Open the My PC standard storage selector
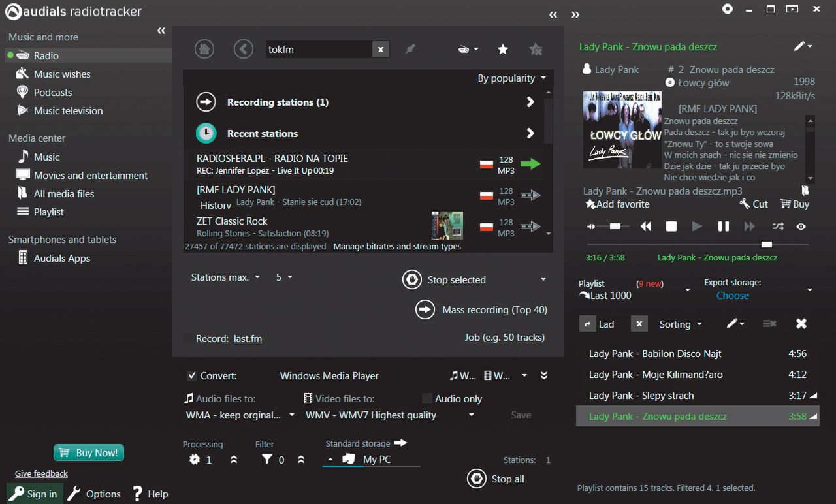This screenshot has height=504, width=836. point(372,460)
